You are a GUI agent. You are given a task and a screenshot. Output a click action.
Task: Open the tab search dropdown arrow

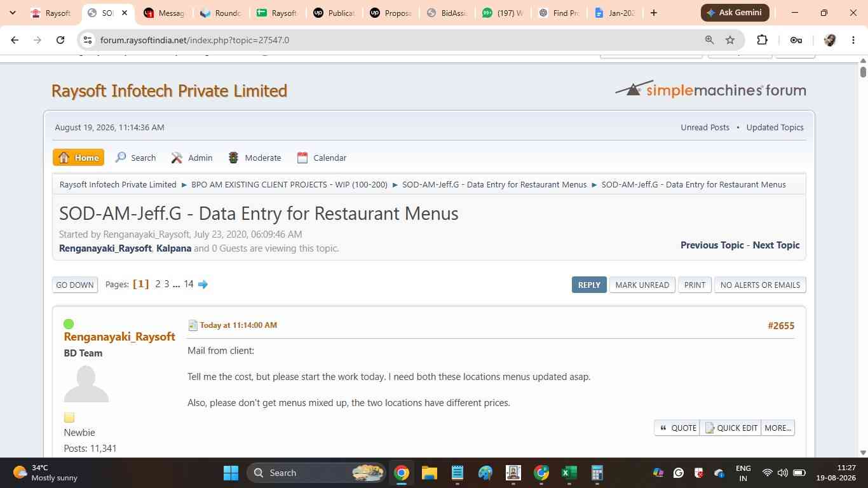pyautogui.click(x=13, y=13)
